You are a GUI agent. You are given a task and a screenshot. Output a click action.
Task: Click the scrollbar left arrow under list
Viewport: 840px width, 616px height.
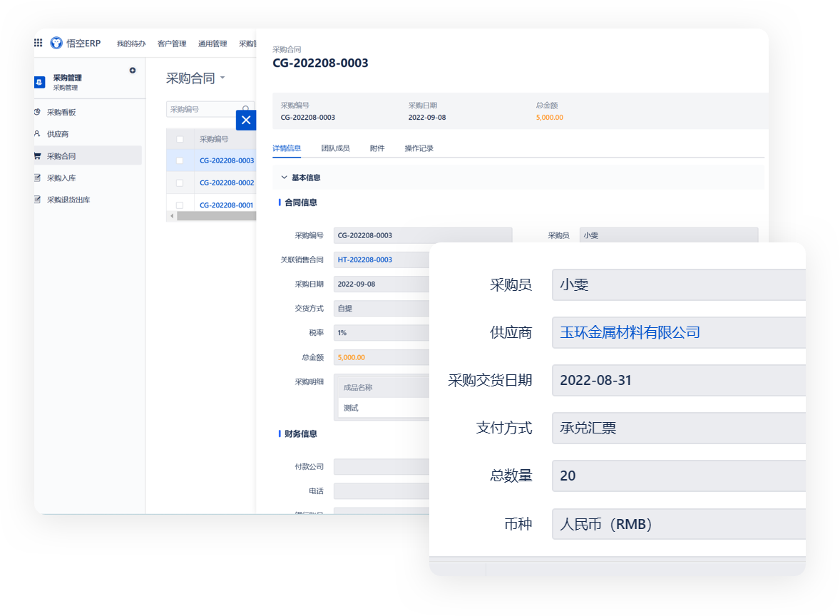pyautogui.click(x=171, y=216)
